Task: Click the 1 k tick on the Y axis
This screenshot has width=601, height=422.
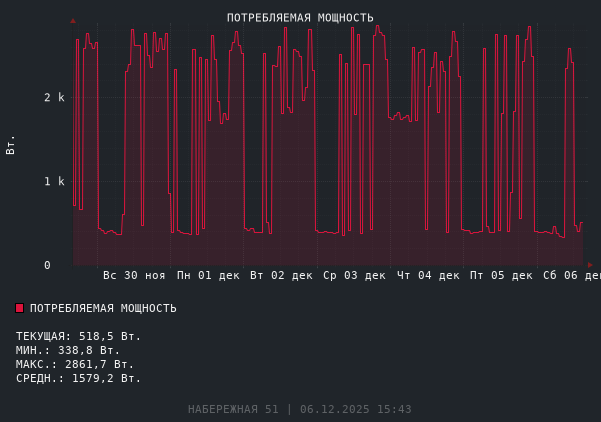Action: (x=54, y=182)
